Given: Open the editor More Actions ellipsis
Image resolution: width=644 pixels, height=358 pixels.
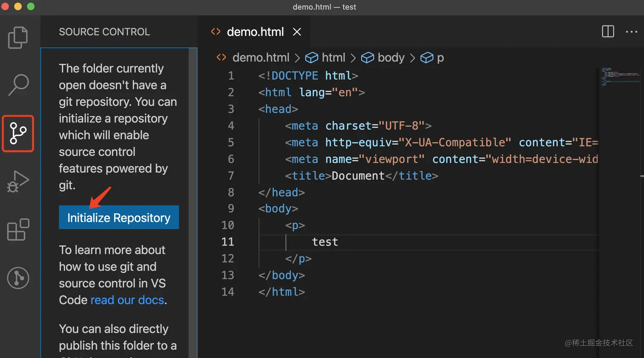Looking at the screenshot, I should coord(631,32).
